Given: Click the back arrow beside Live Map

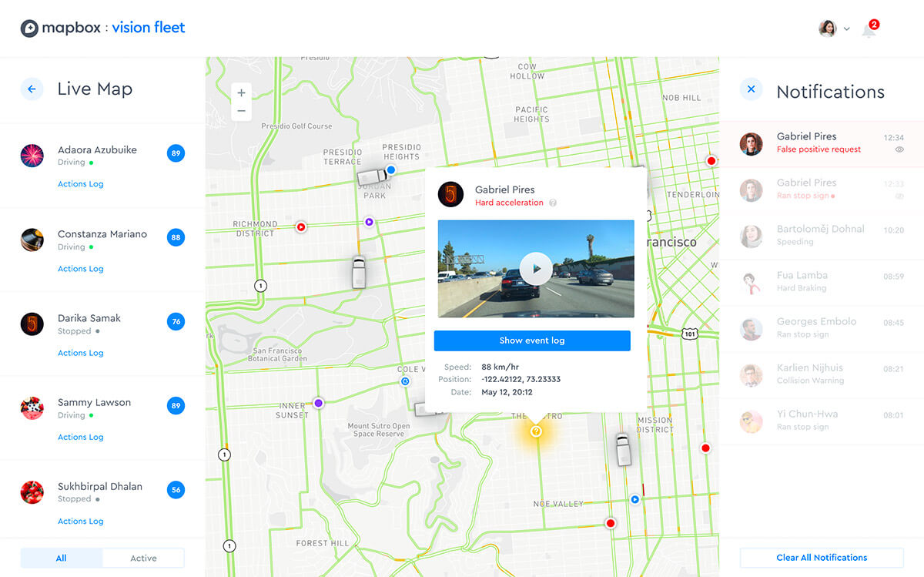Looking at the screenshot, I should [x=32, y=89].
